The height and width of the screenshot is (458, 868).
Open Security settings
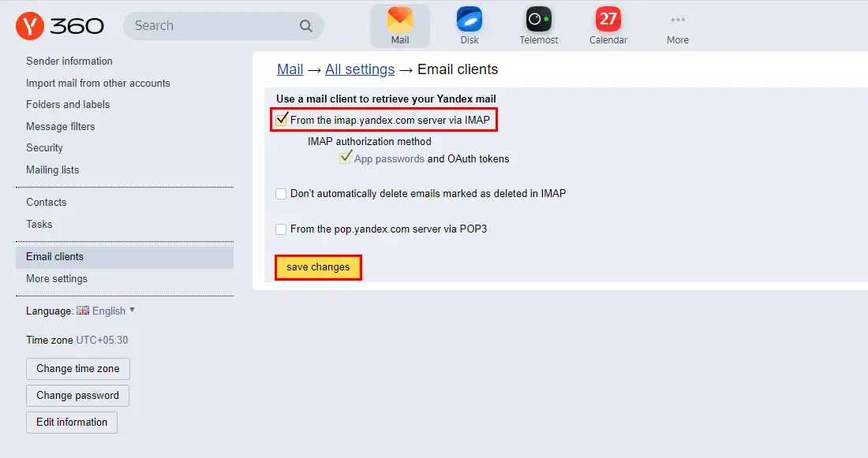(x=44, y=147)
